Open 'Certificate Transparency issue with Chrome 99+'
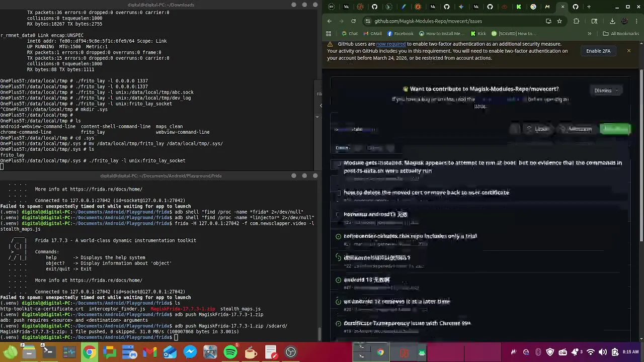The width and height of the screenshot is (644, 362). pyautogui.click(x=407, y=323)
